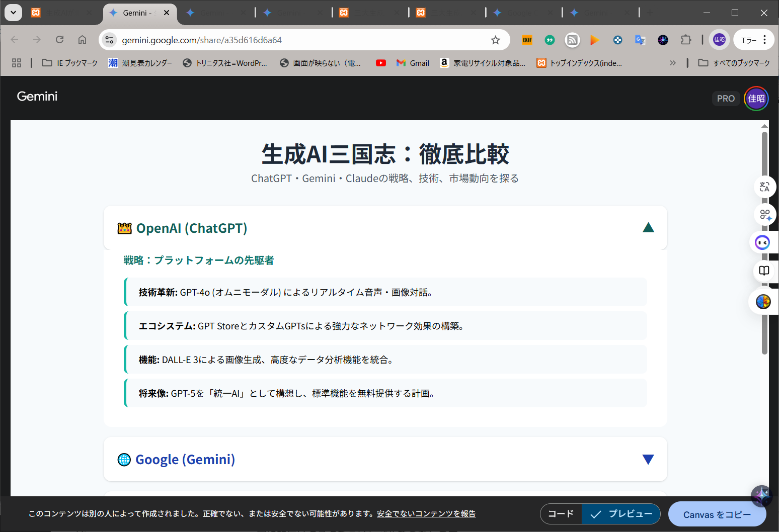Click the 将来像 GPT-5 row
This screenshot has height=532, width=779.
point(385,393)
